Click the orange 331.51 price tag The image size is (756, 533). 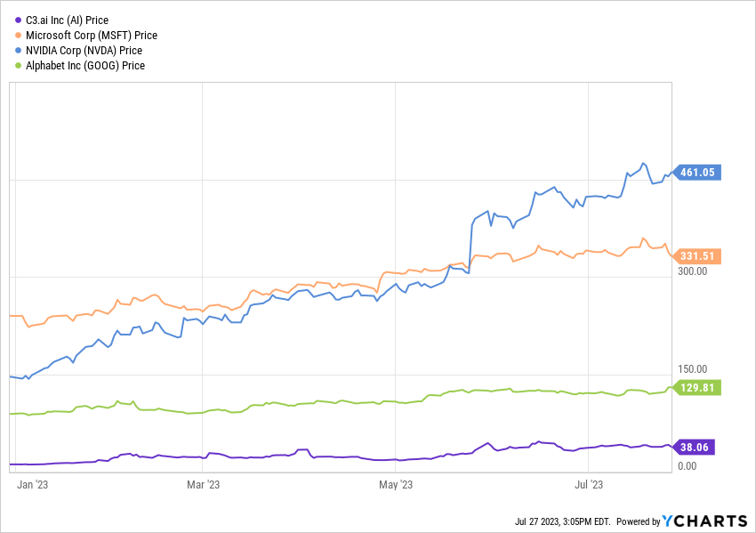coord(697,256)
